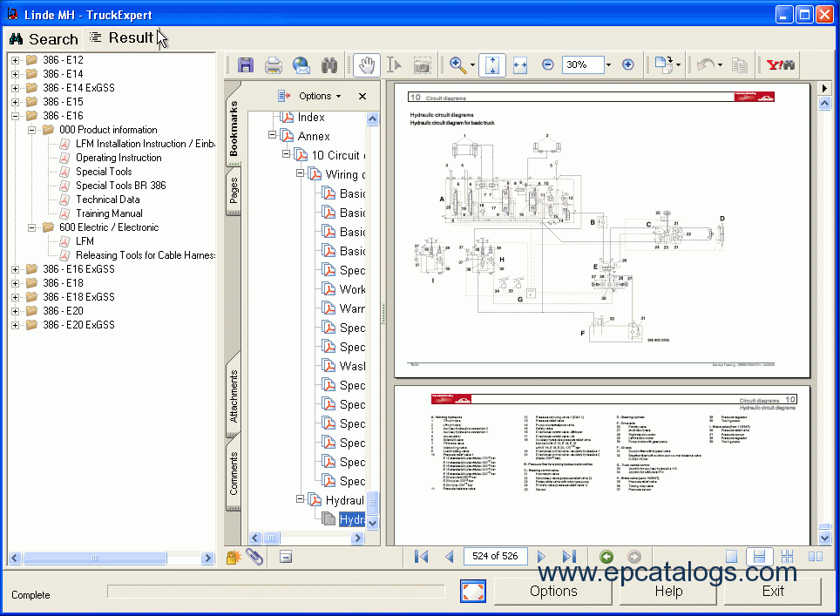The height and width of the screenshot is (616, 840).
Task: Open the Comments side tab
Action: pos(234,473)
